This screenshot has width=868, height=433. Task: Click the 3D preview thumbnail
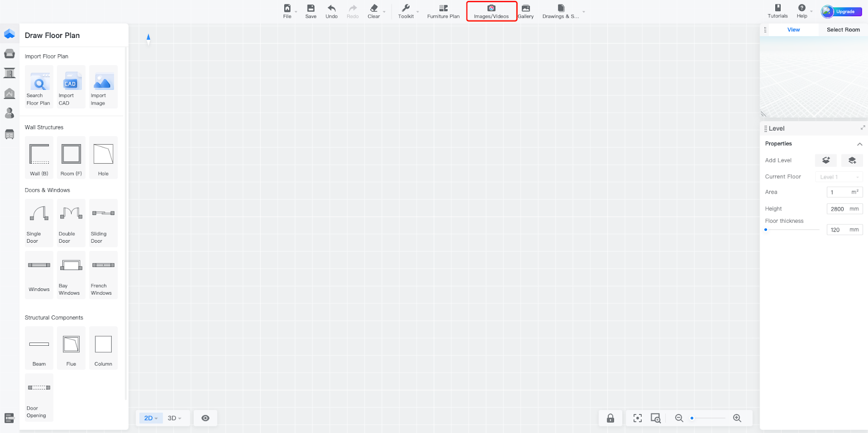(814, 77)
